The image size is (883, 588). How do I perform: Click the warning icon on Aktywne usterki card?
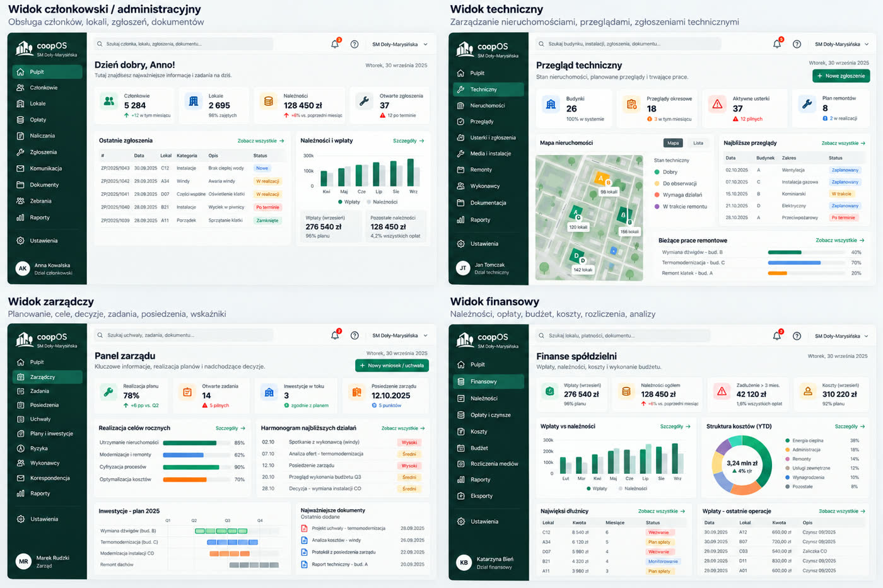(717, 105)
